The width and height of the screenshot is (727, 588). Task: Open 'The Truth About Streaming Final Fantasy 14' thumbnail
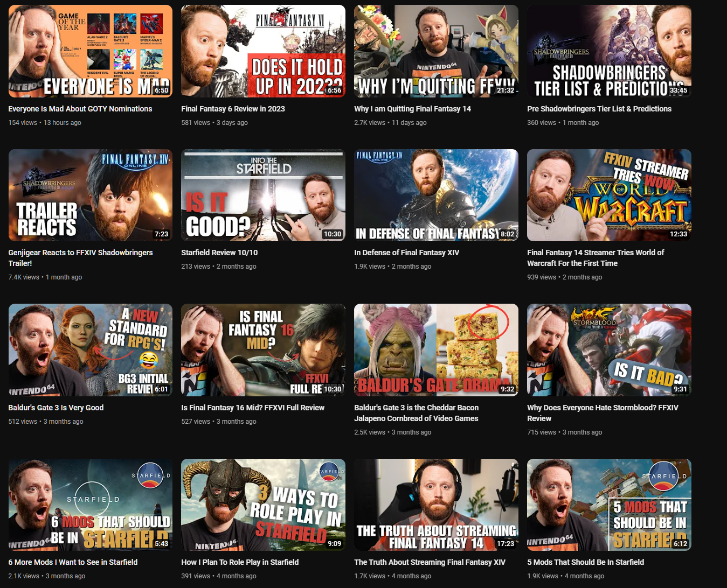coord(436,505)
